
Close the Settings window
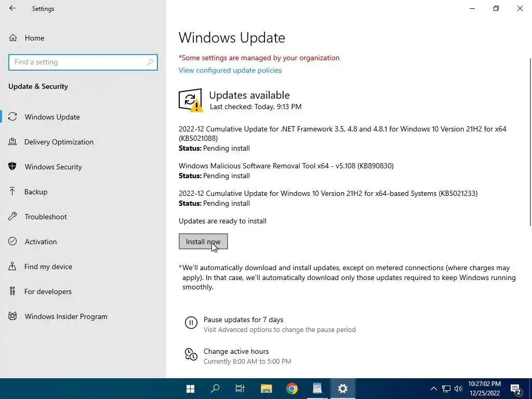click(x=520, y=8)
